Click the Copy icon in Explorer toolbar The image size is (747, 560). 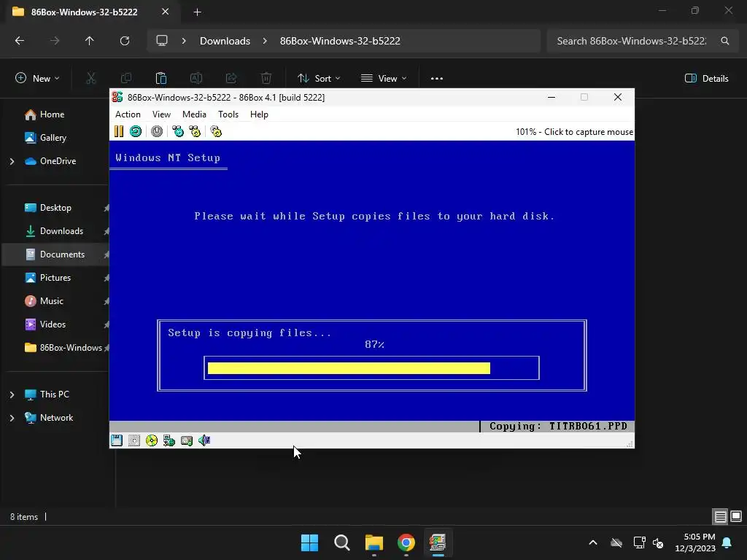tap(126, 78)
